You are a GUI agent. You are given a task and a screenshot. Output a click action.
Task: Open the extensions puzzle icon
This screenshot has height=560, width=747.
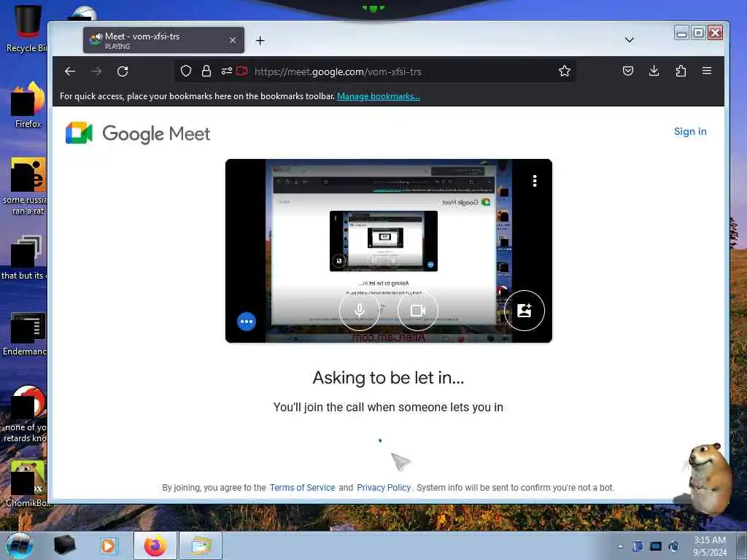[x=681, y=71]
